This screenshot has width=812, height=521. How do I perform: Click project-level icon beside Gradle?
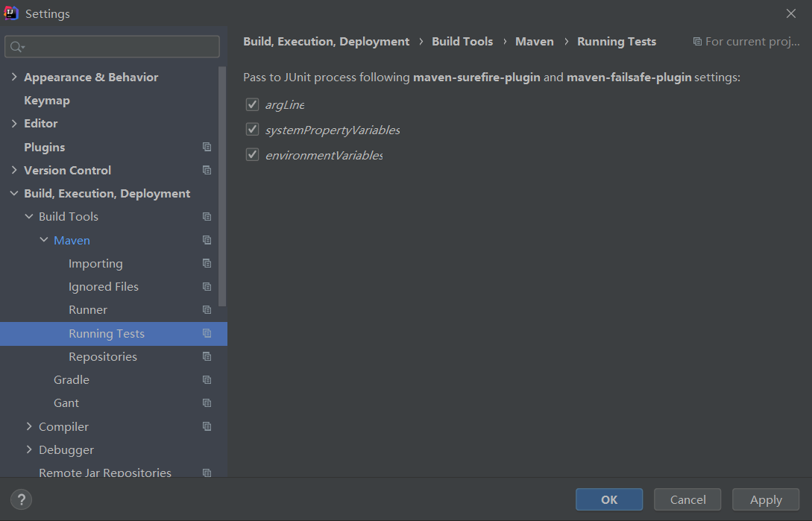point(207,380)
